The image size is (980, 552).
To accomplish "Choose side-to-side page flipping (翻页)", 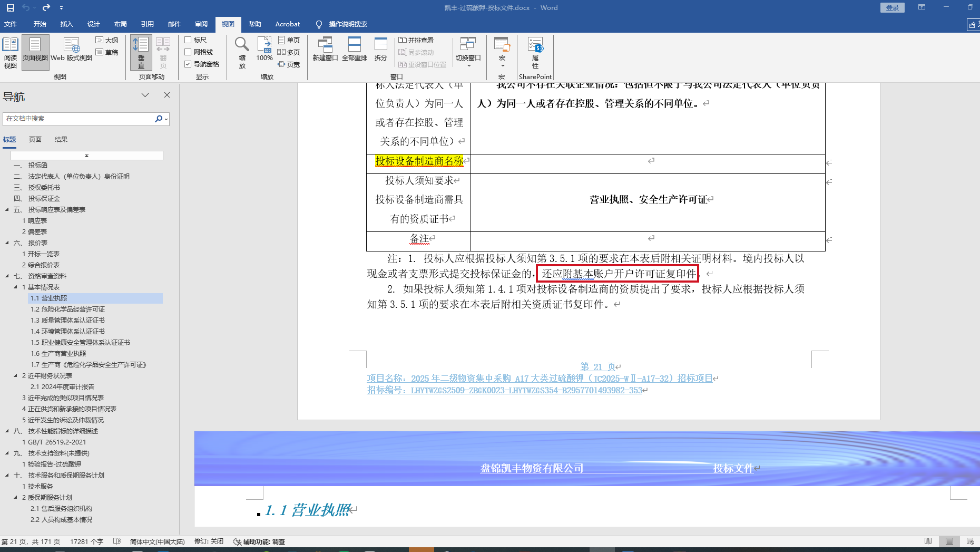I will pyautogui.click(x=163, y=53).
